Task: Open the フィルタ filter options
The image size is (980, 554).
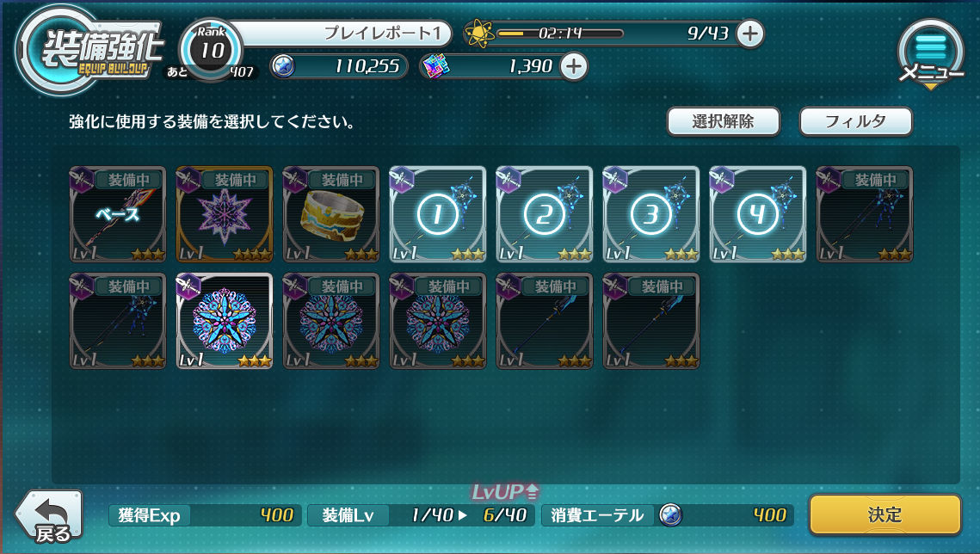Action: [855, 121]
